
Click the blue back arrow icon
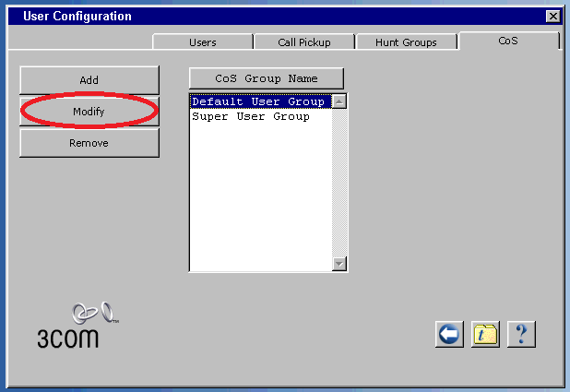(449, 334)
